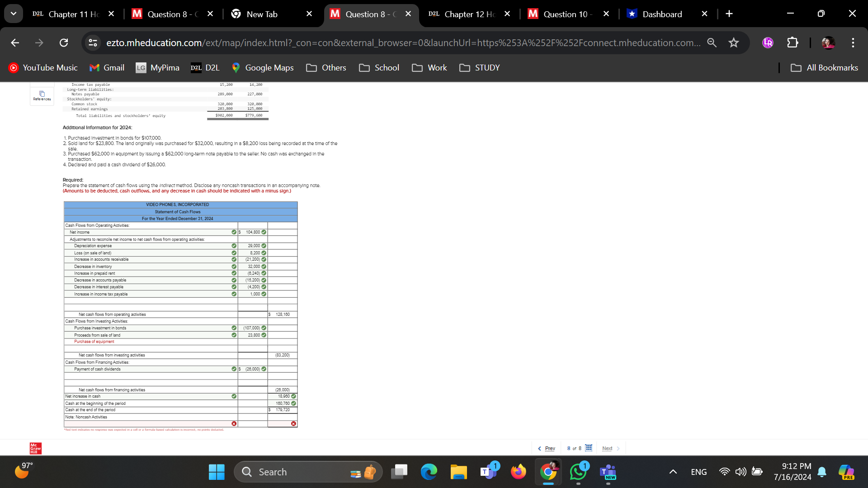Click the Extensions puzzle icon in Chrome toolbar
The width and height of the screenshot is (868, 488).
coord(792,42)
